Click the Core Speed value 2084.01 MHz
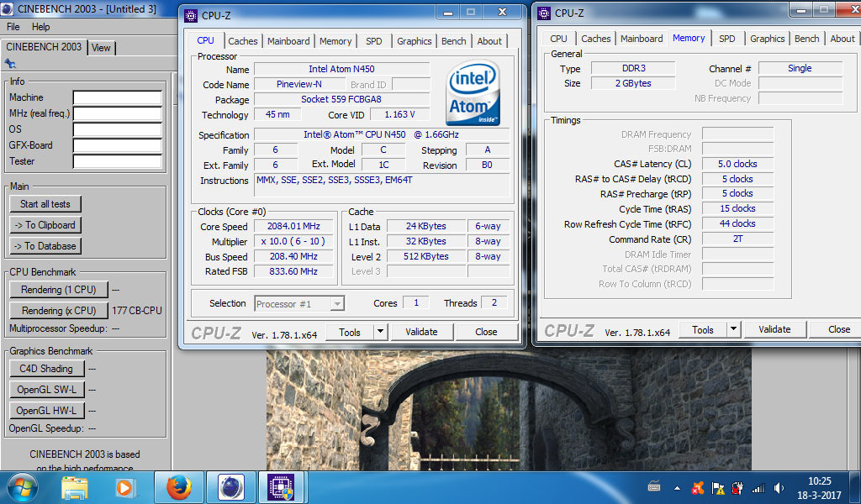 point(293,226)
